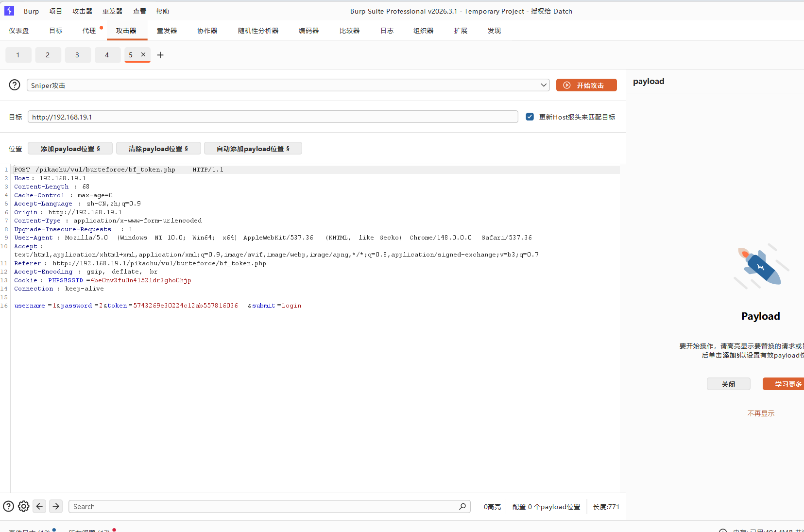Image resolution: width=804 pixels, height=532 pixels.
Task: Click the 不再显示 link
Action: point(761,413)
